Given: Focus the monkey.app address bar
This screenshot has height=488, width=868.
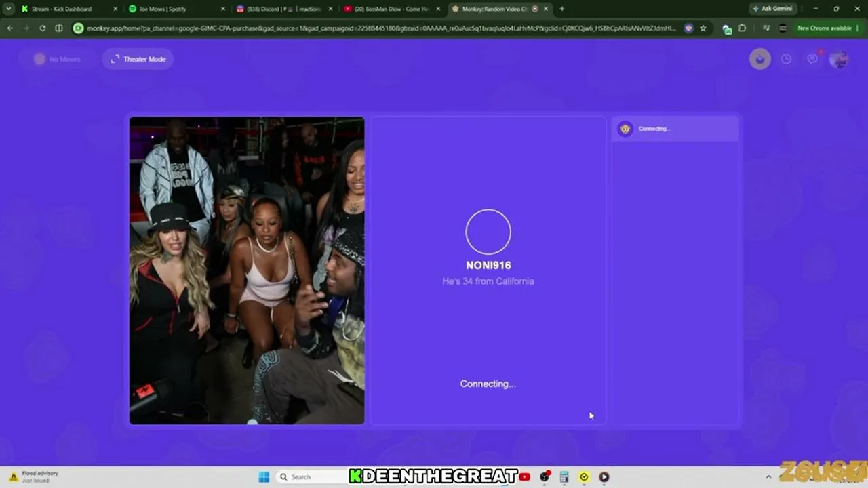Looking at the screenshot, I should coord(381,28).
